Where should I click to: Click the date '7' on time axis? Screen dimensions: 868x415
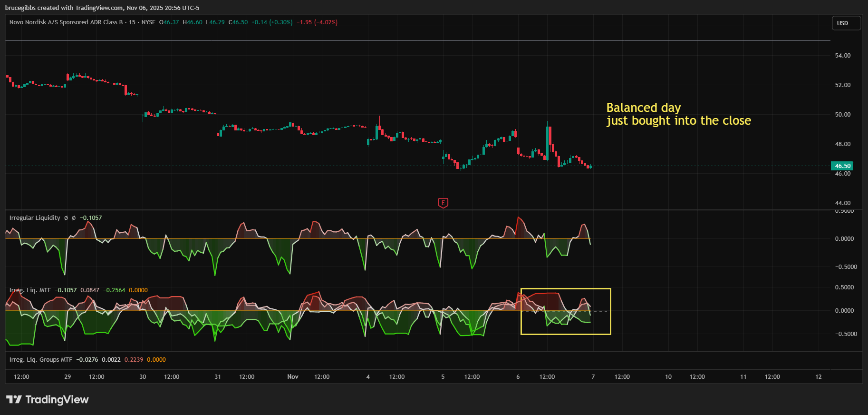593,377
